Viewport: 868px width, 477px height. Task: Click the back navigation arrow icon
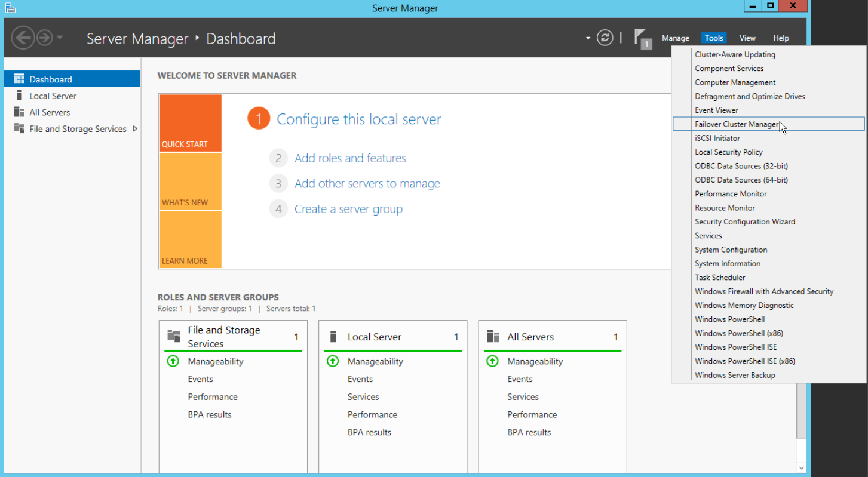point(23,38)
